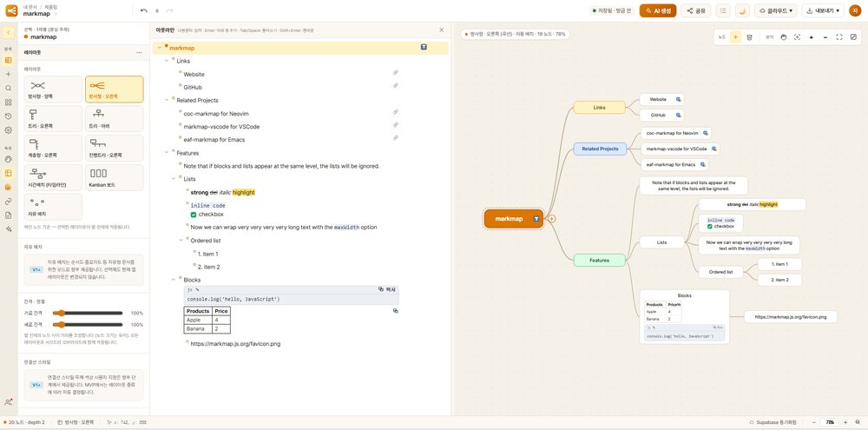This screenshot has height=430, width=868.
Task: Click the copy icon beside the Products table
Action: click(x=395, y=311)
